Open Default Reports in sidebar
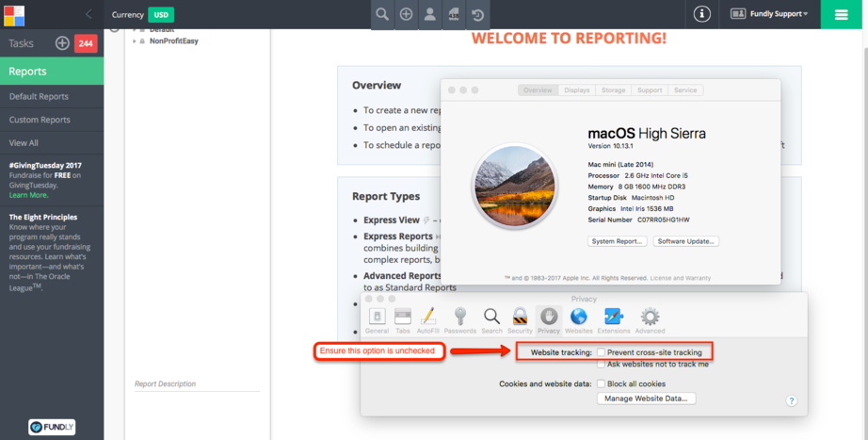Viewport: 868px width, 440px height. click(x=52, y=96)
